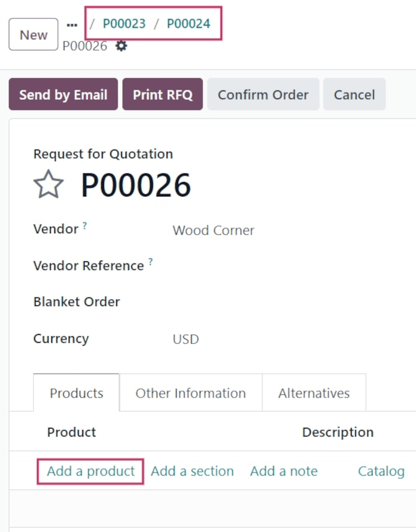Viewport: 416px width, 532px height.
Task: Mark P00026 as favorite with star icon
Action: point(49,185)
